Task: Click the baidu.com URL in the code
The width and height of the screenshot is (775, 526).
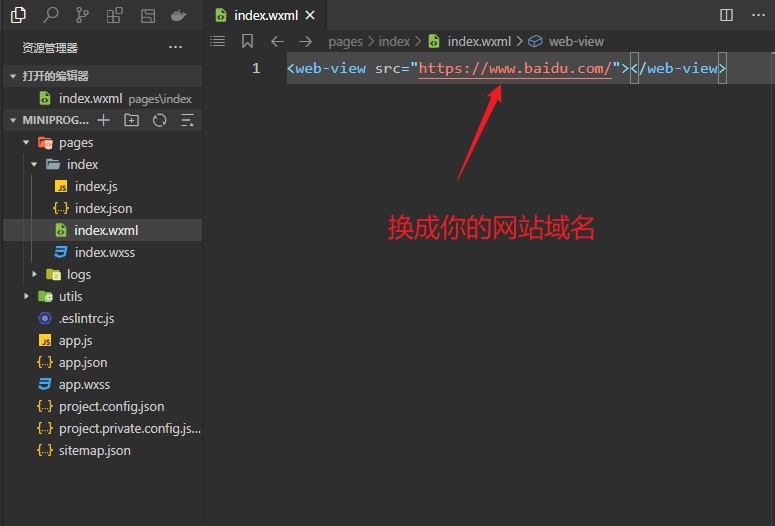Action: click(515, 68)
